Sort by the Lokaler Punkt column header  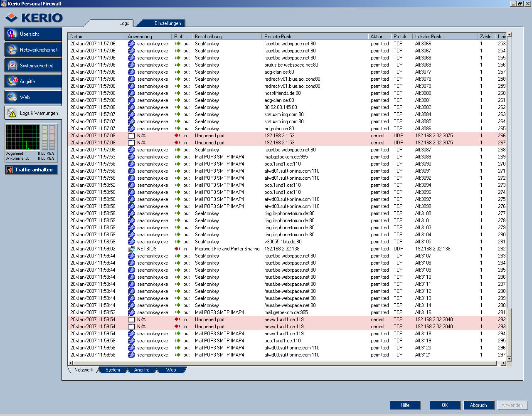pos(445,37)
